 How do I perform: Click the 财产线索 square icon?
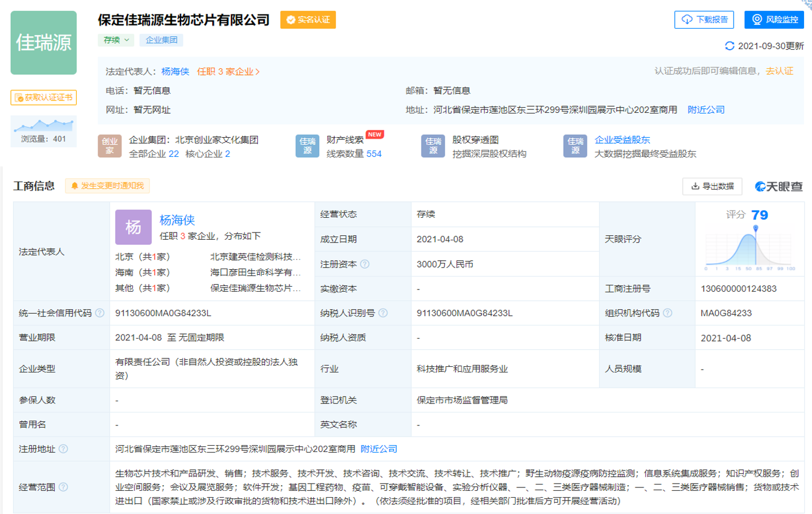coord(307,146)
